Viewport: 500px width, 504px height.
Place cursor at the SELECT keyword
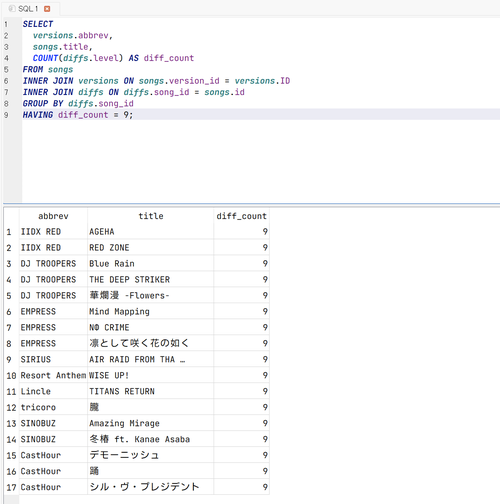click(38, 24)
